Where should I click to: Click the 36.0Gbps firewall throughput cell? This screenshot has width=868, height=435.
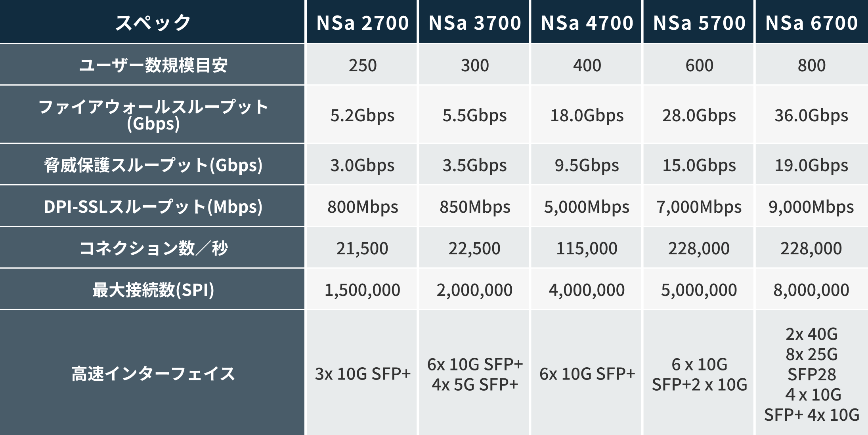click(x=812, y=114)
